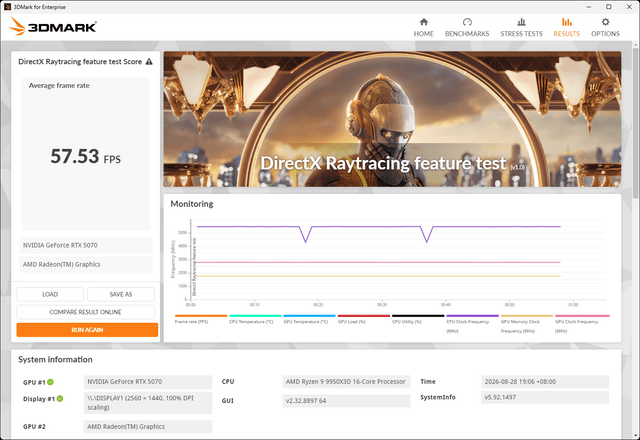This screenshot has height=440, width=640.
Task: Select the RESULTS tab label
Action: click(x=567, y=34)
